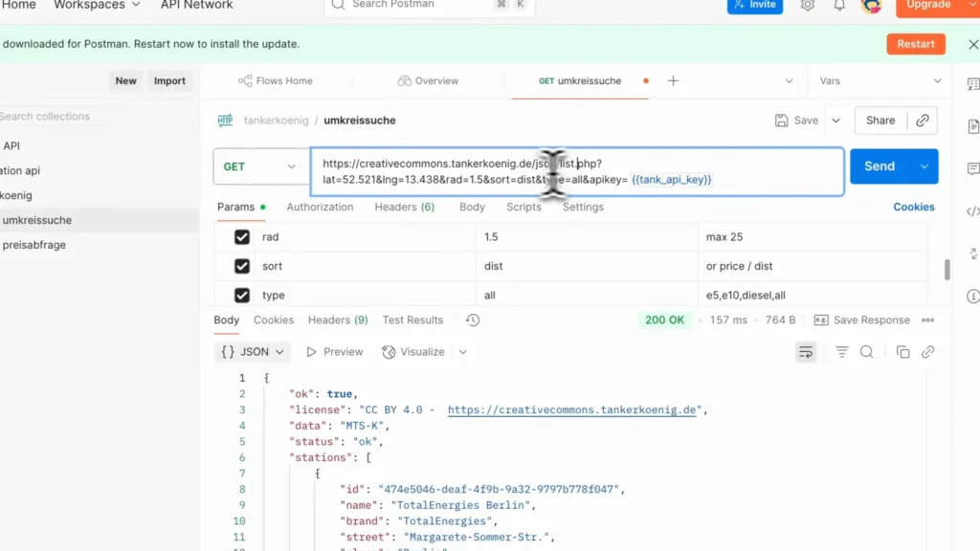Open the request info icon
This screenshot has width=980, height=551.
(972, 297)
